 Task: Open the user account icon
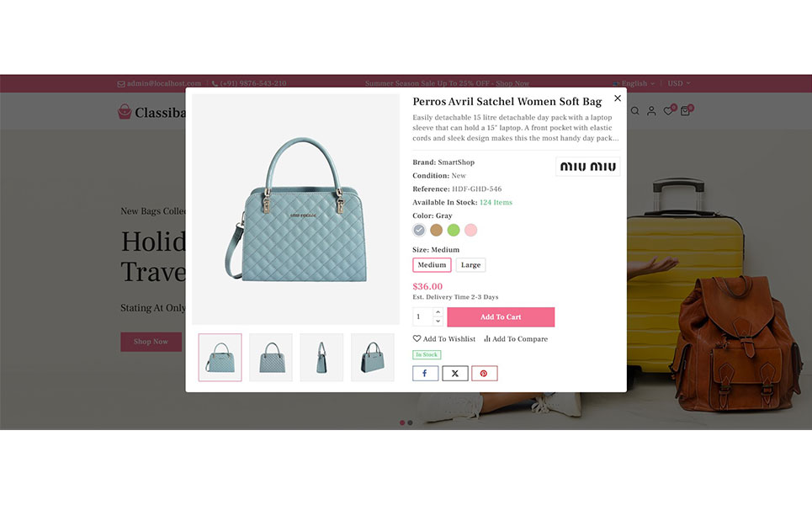click(x=651, y=111)
